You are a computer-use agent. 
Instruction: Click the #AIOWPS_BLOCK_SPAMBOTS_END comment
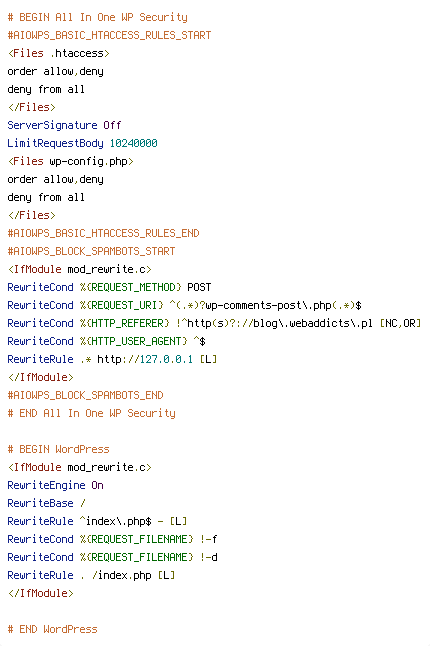click(x=85, y=396)
